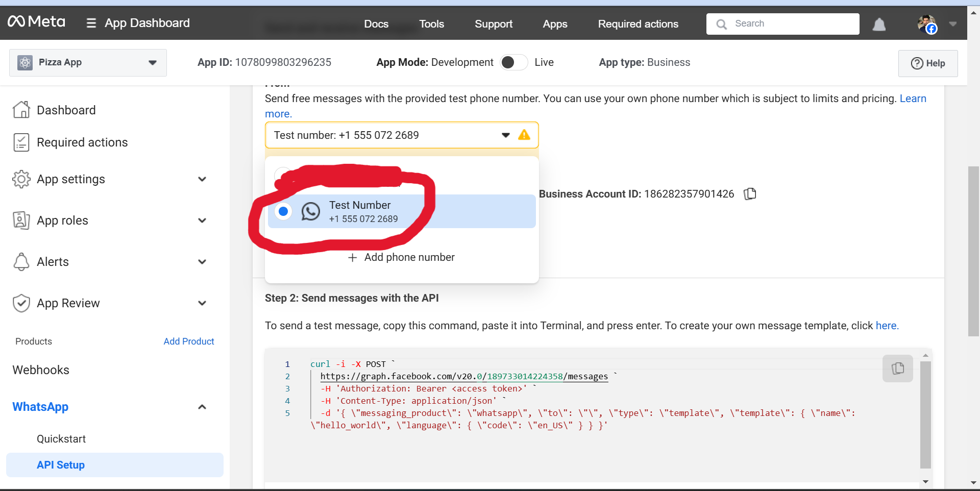Toggle App Mode to Live
The width and height of the screenshot is (980, 491).
pyautogui.click(x=513, y=62)
